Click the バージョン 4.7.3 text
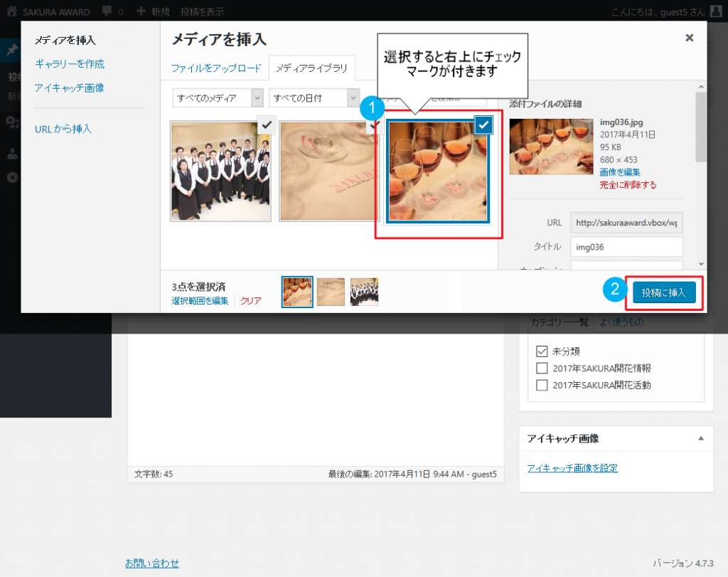 683,563
